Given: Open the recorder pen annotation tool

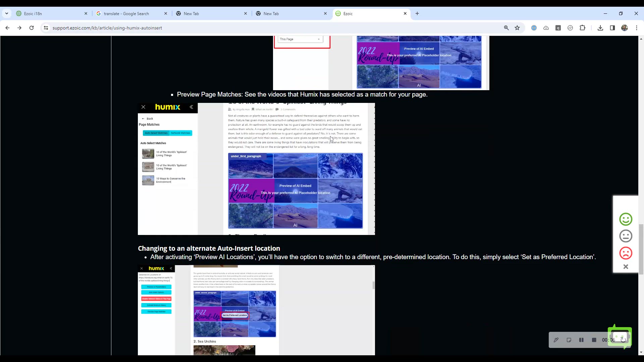Looking at the screenshot, I should [x=556, y=340].
